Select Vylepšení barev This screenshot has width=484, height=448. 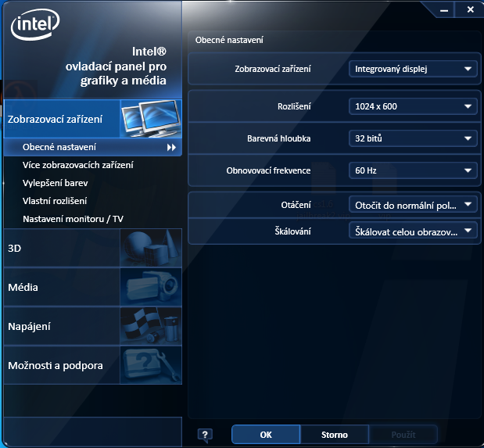[56, 183]
